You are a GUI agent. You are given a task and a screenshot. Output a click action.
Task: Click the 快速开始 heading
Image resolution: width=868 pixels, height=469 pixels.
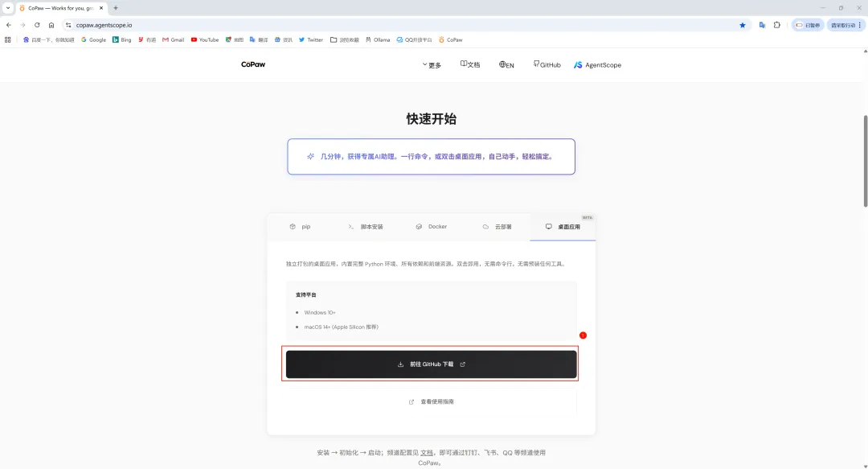pos(432,118)
